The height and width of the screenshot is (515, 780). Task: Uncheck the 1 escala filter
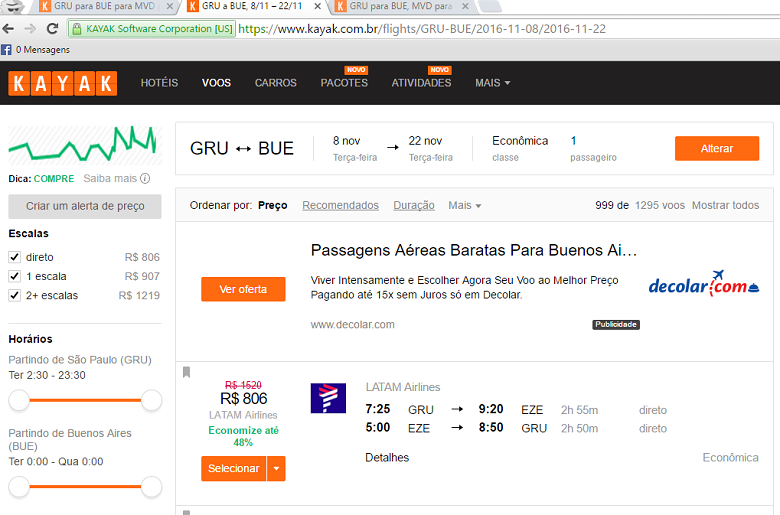click(x=14, y=276)
